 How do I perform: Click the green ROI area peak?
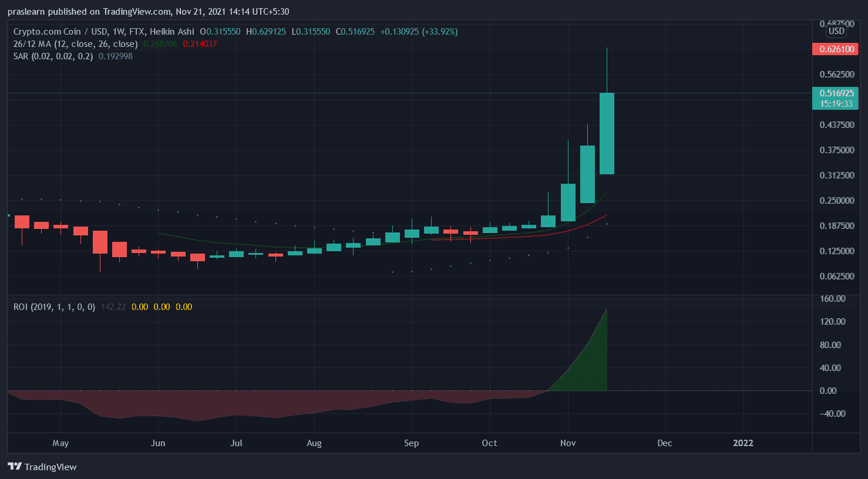point(604,317)
